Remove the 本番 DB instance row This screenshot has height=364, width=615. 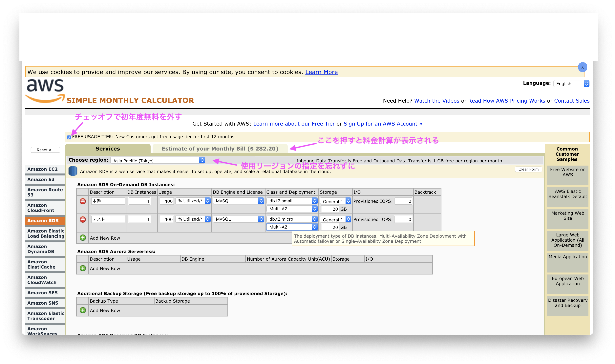[x=82, y=201]
